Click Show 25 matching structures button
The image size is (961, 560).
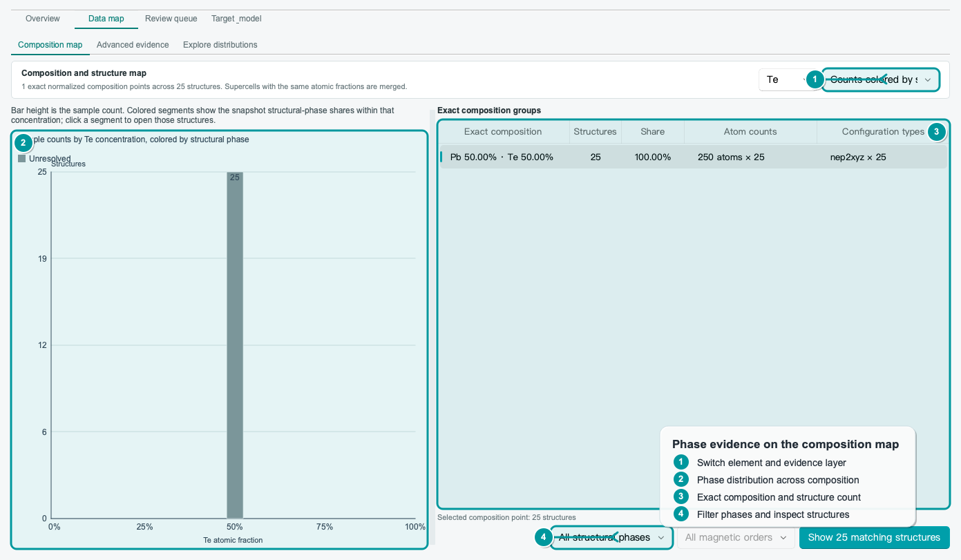874,537
